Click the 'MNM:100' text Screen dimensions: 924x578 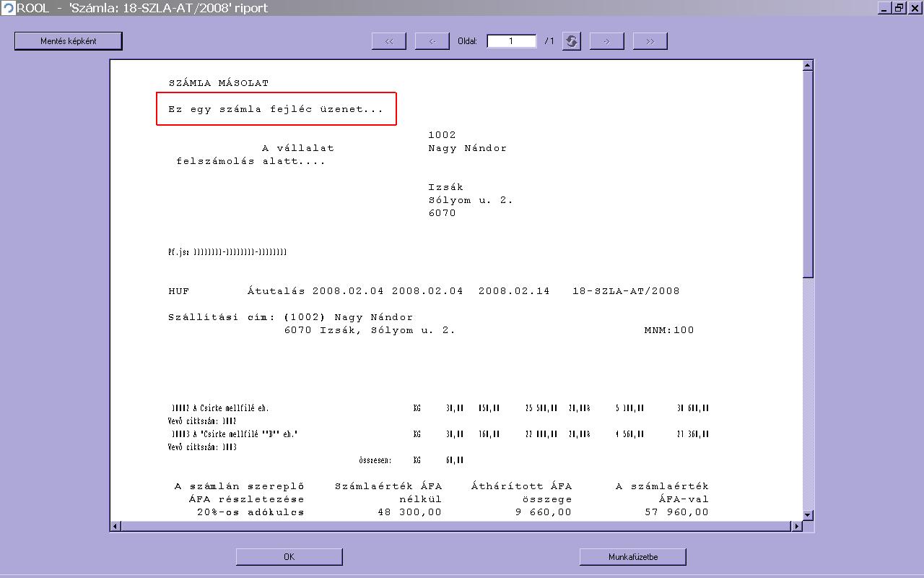point(669,330)
